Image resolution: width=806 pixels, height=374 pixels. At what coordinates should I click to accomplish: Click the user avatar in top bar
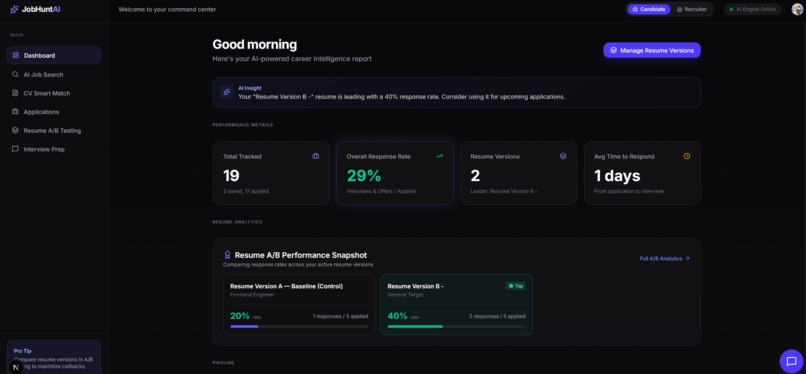coord(797,9)
